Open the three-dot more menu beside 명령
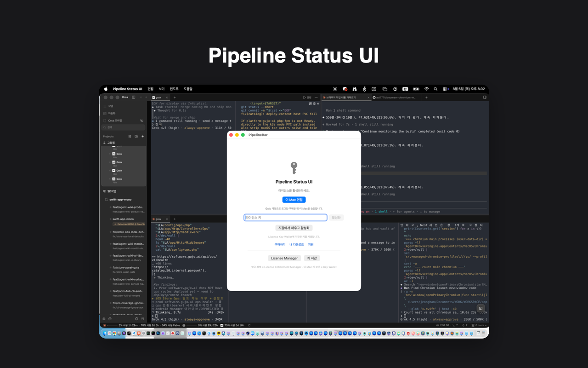 [317, 98]
